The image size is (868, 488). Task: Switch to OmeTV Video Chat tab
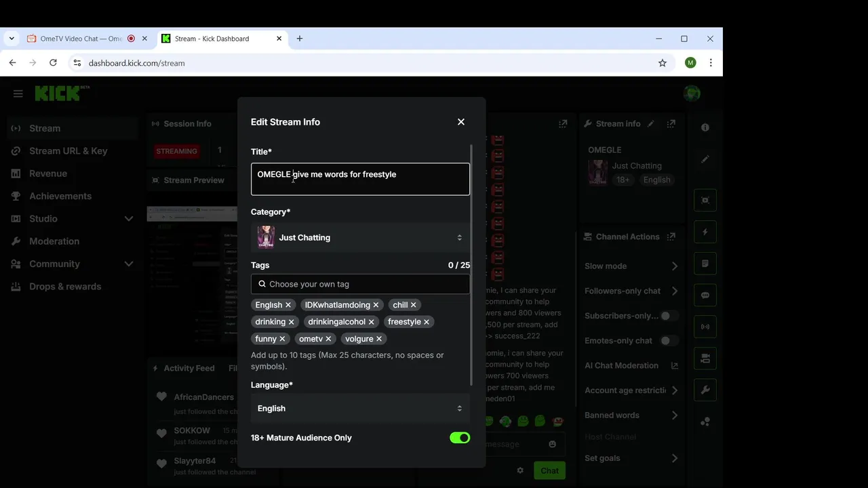[81, 39]
